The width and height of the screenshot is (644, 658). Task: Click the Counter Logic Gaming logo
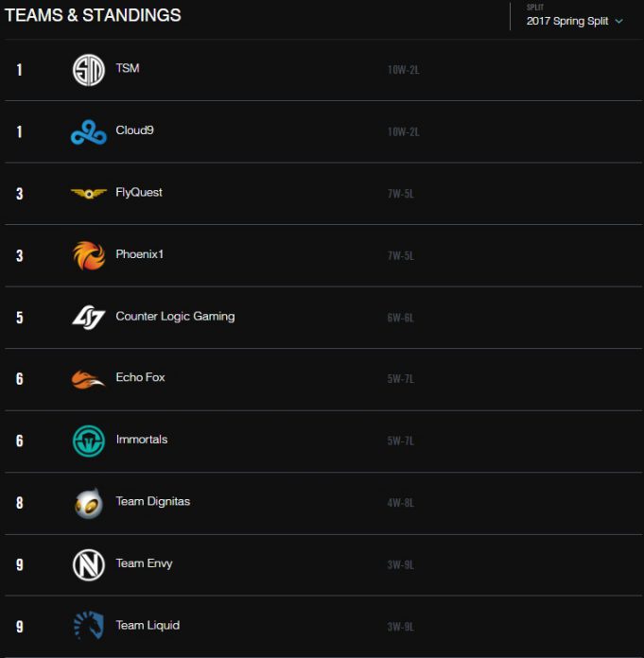89,318
